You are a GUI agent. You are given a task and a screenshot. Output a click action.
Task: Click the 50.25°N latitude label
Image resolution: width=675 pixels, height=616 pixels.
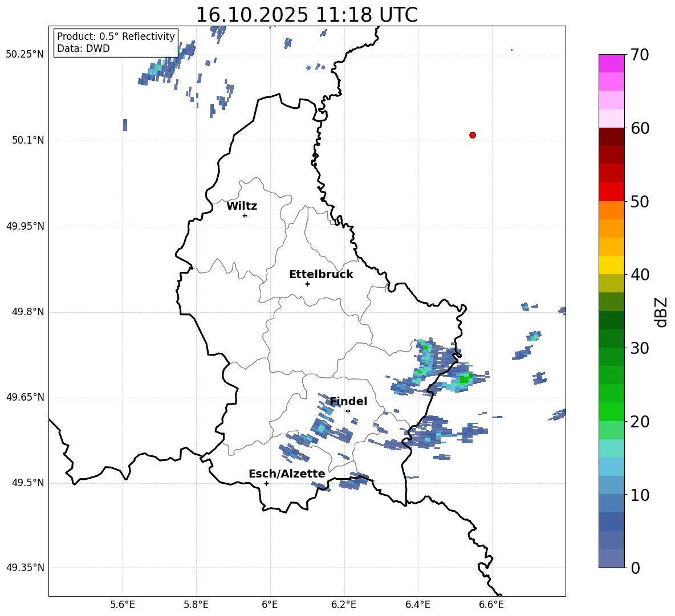(25, 55)
